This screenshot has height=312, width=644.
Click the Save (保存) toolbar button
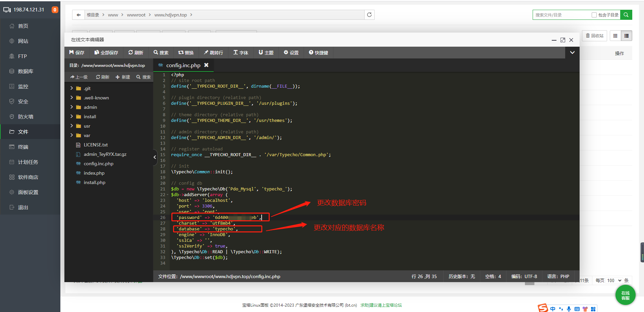[77, 52]
